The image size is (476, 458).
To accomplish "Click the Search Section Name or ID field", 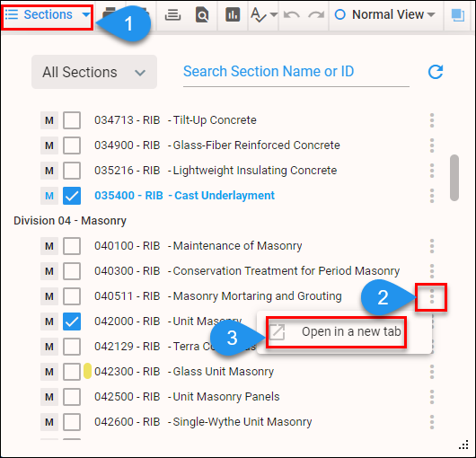I will [296, 72].
